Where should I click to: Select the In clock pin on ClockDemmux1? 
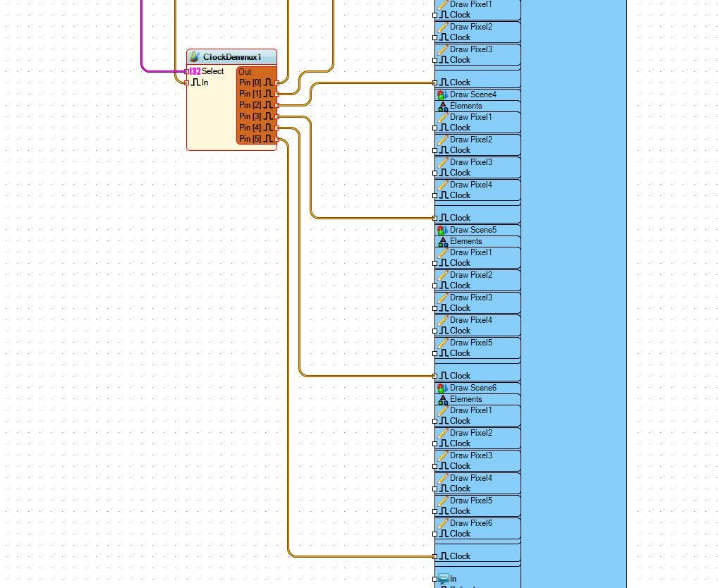click(x=186, y=82)
